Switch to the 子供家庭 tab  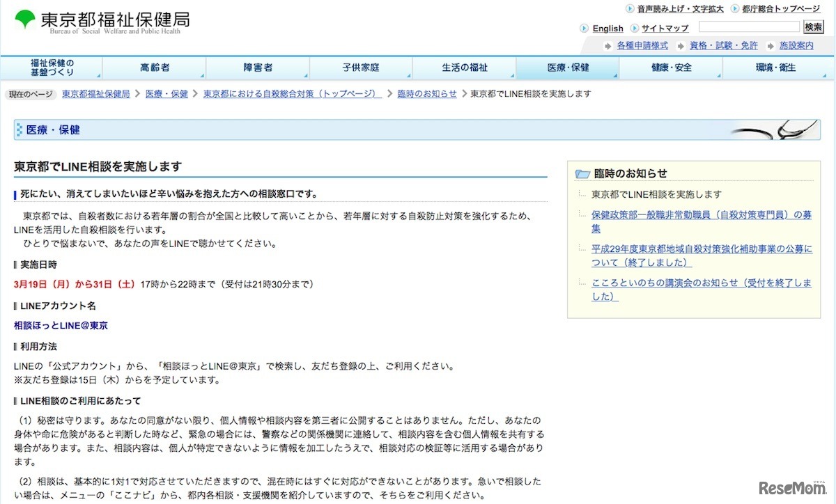pyautogui.click(x=361, y=67)
